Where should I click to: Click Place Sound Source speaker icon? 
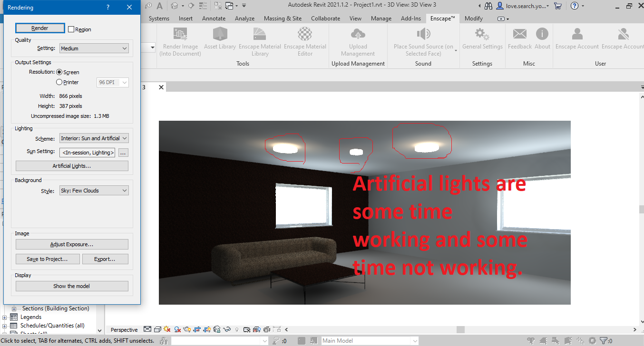(x=423, y=34)
